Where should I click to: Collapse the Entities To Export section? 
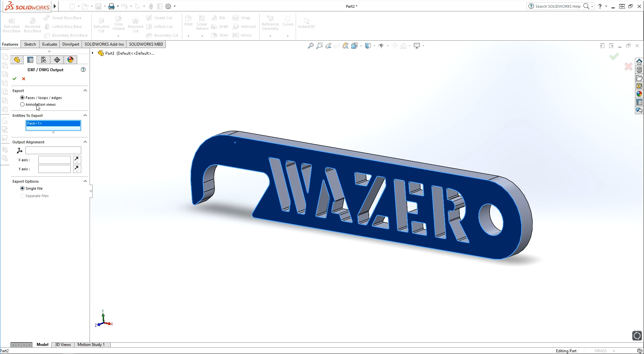(x=85, y=116)
